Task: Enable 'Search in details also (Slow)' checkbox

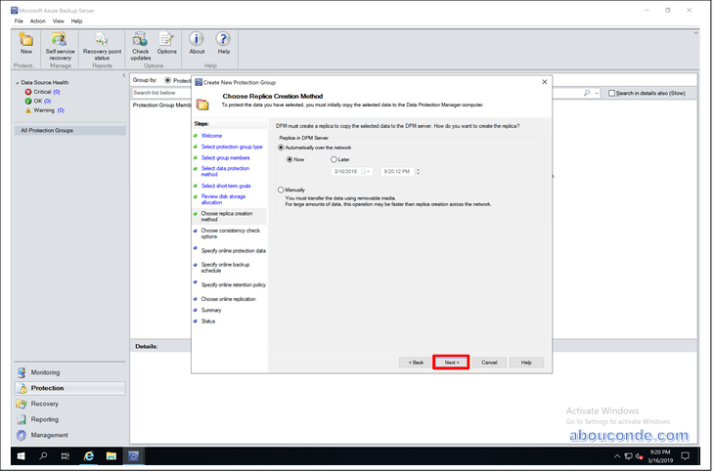Action: [x=612, y=93]
